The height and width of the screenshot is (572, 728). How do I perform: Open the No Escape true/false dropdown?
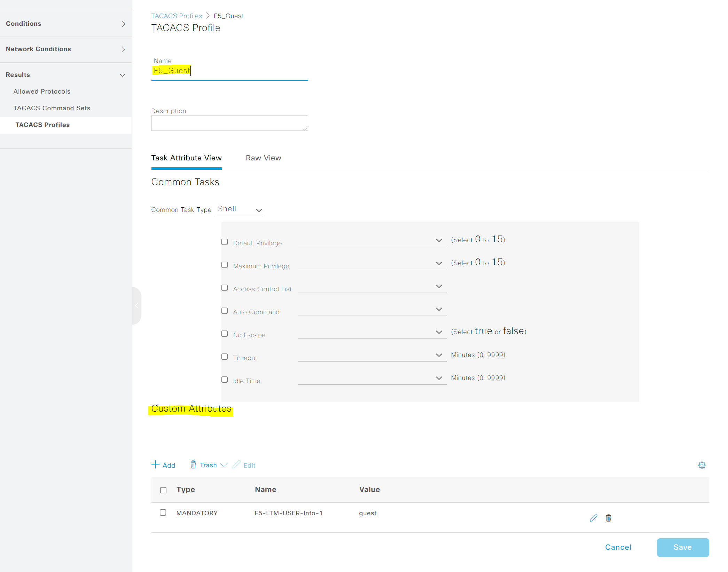click(x=372, y=332)
